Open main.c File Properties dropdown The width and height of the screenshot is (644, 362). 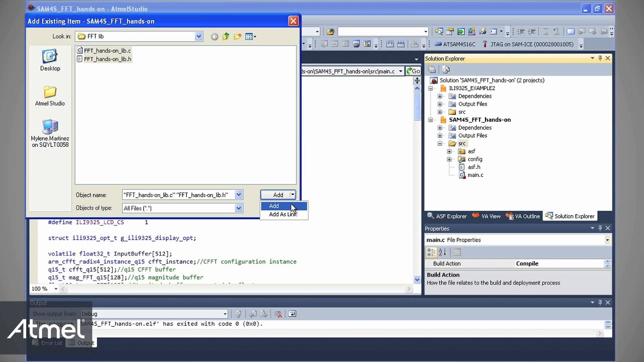[x=607, y=240]
